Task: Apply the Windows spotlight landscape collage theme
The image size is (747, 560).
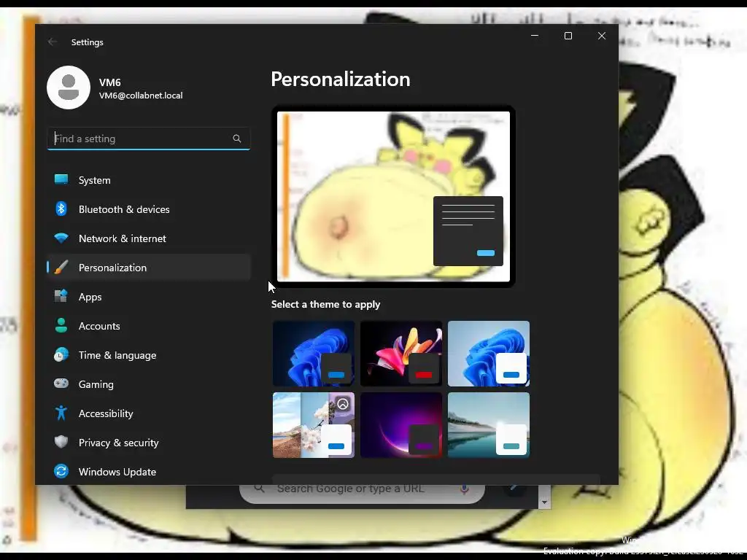Action: point(314,425)
